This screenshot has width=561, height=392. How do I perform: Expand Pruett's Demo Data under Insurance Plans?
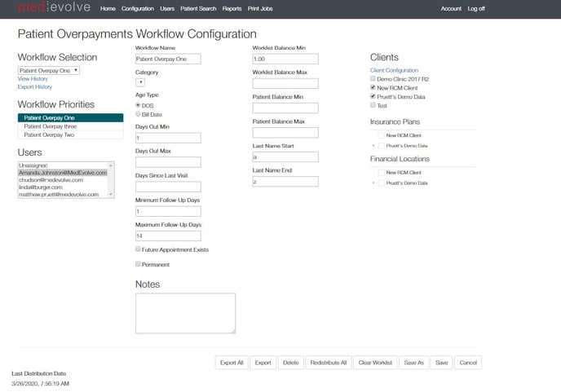coord(373,145)
